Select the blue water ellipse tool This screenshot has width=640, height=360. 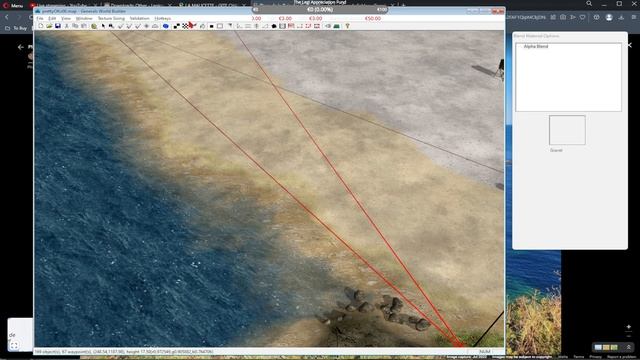[166, 26]
